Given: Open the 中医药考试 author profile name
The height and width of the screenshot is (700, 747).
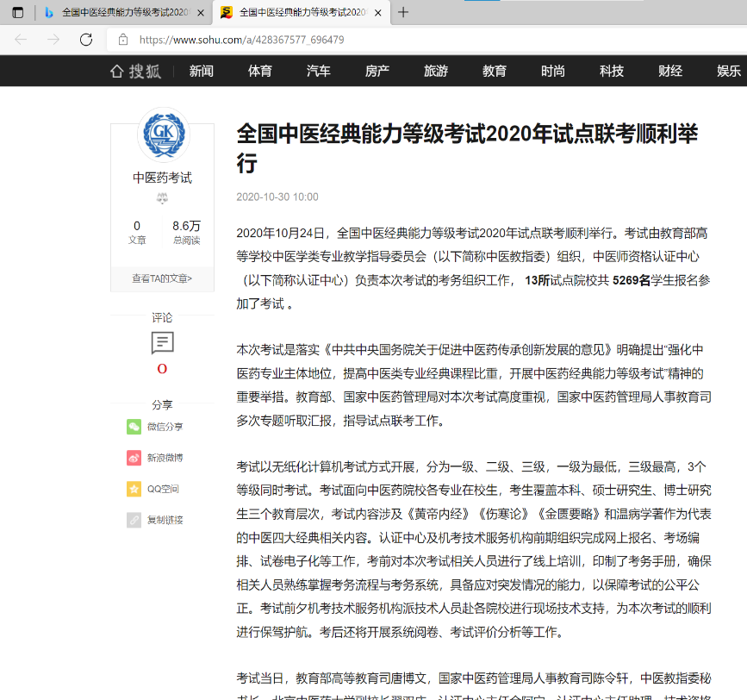Looking at the screenshot, I should 162,178.
